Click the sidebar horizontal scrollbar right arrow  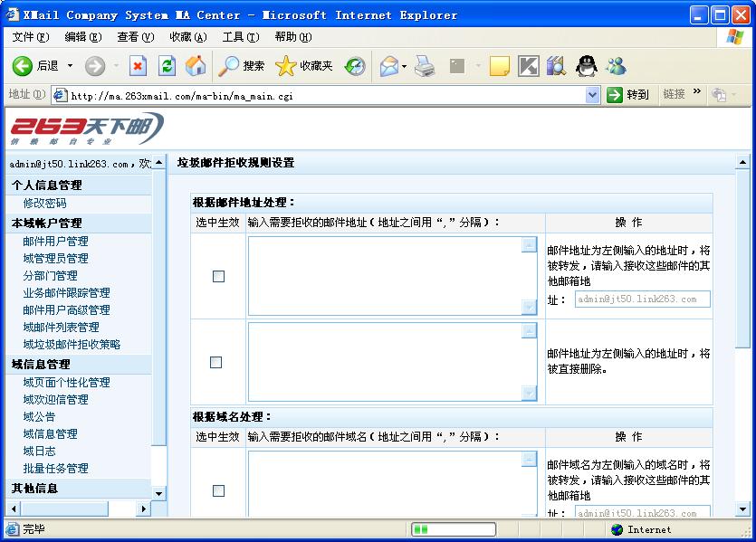143,509
